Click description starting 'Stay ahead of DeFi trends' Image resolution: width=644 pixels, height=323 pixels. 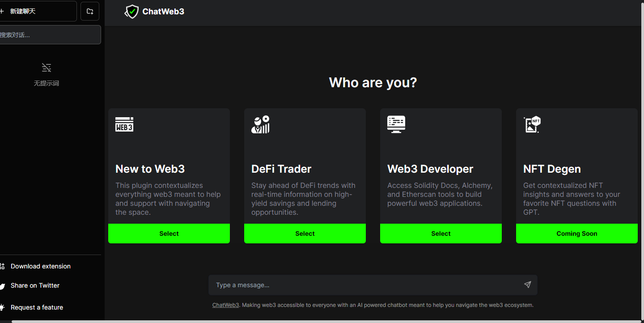tap(303, 199)
